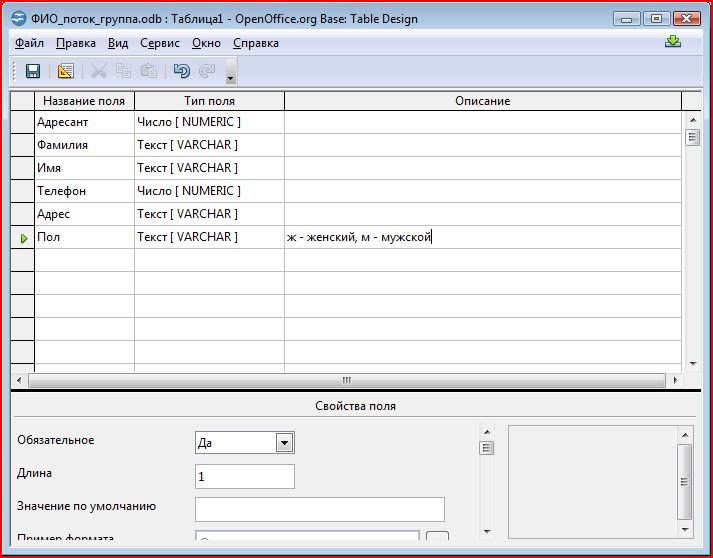This screenshot has height=558, width=713.
Task: Click field properties scroll down arrow
Action: pyautogui.click(x=487, y=531)
